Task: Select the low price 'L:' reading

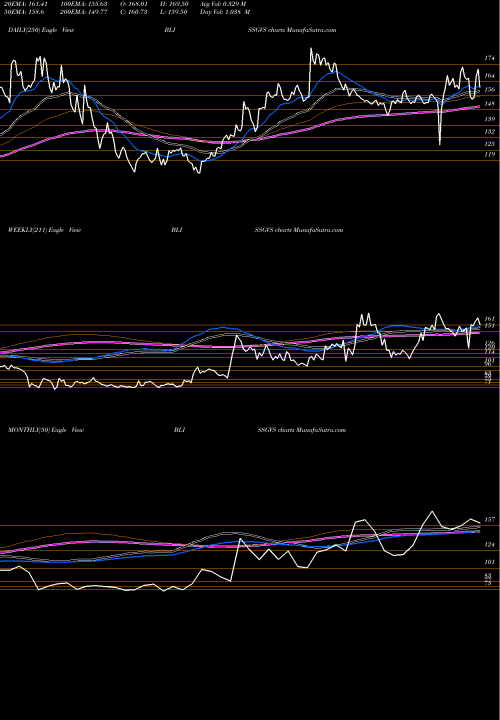Action: tap(175, 11)
